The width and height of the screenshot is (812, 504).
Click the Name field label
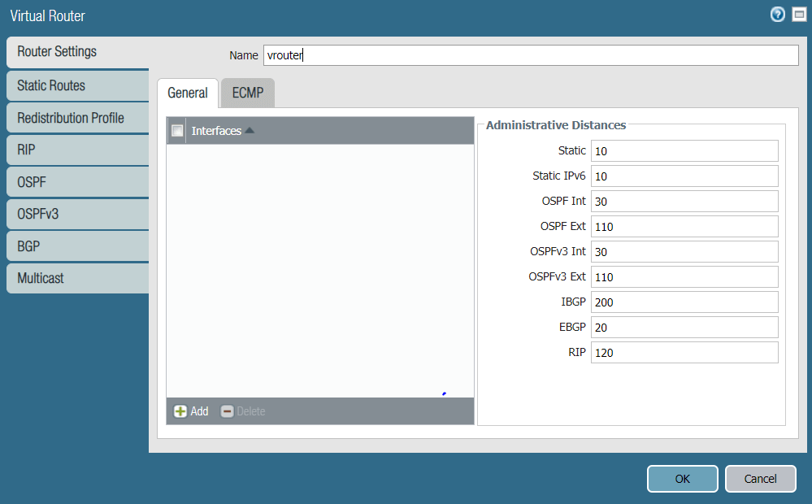pyautogui.click(x=243, y=55)
